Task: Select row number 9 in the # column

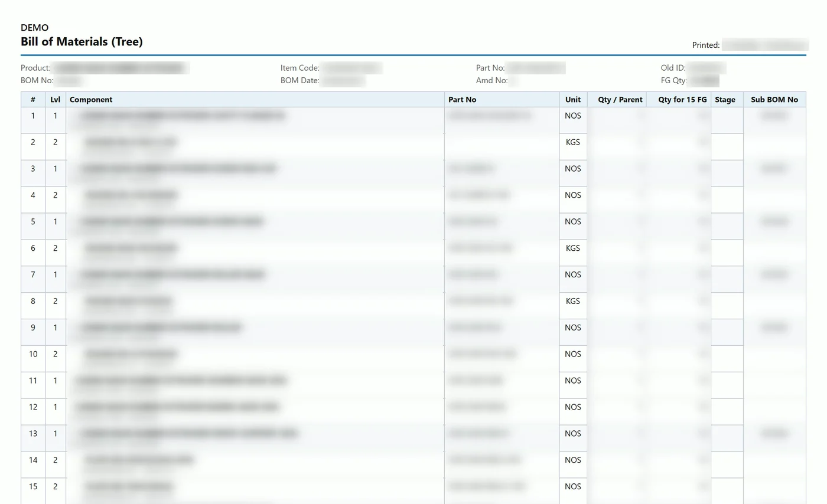Action: click(33, 328)
